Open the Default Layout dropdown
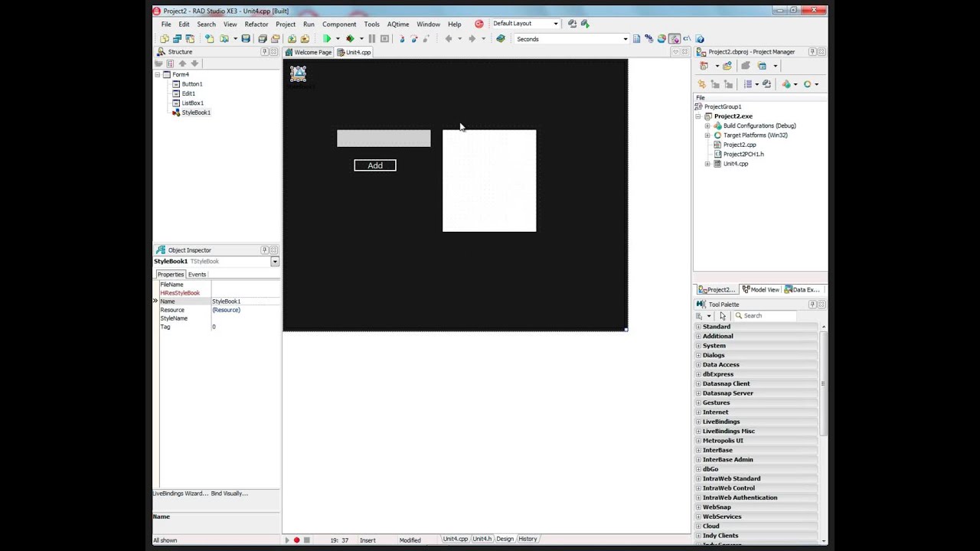Screen dimensions: 980x551 pos(556,24)
